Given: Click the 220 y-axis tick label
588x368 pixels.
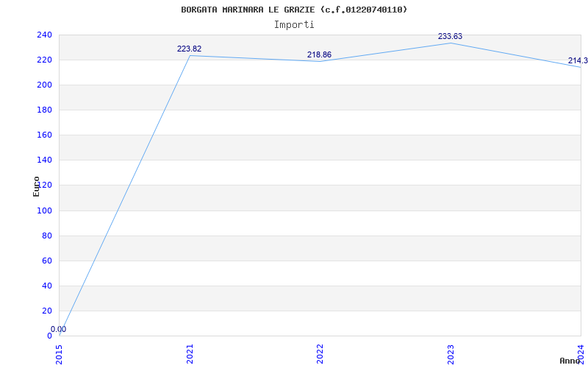Looking at the screenshot, I should point(44,60).
